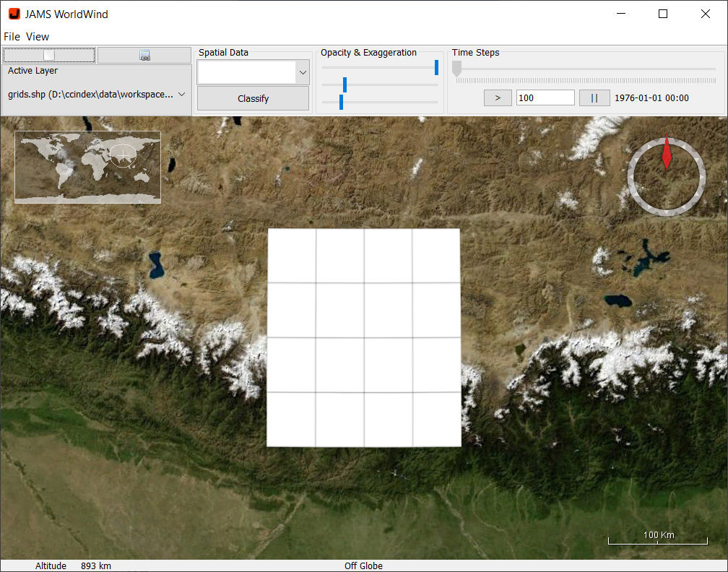Screen dimensions: 728x572
Task: Click the top opacity slider handle
Action: (x=436, y=68)
